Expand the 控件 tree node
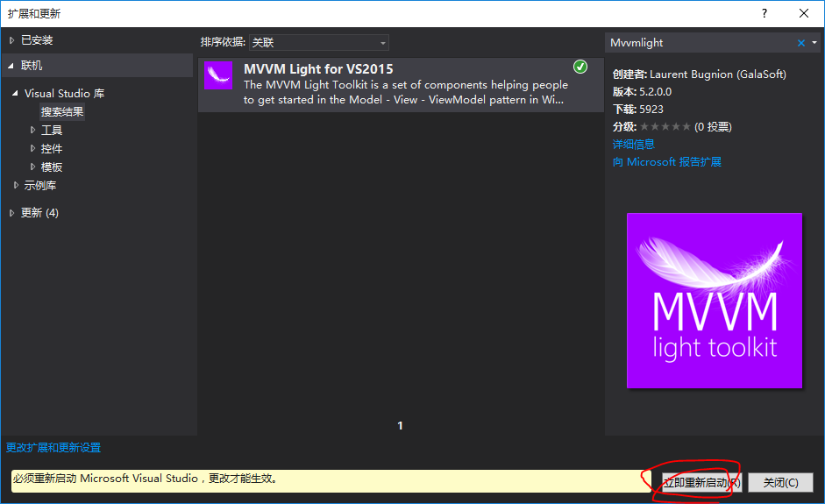The height and width of the screenshot is (504, 825). click(x=32, y=148)
